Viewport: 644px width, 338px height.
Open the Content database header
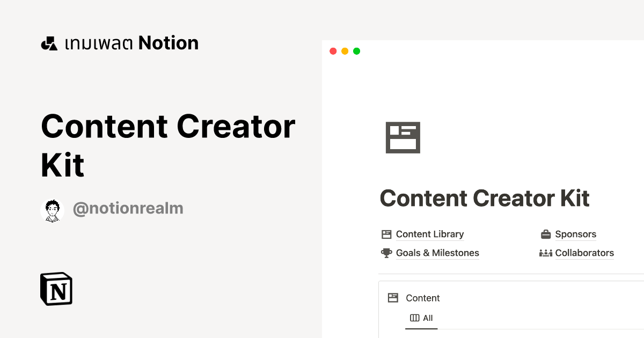(423, 298)
